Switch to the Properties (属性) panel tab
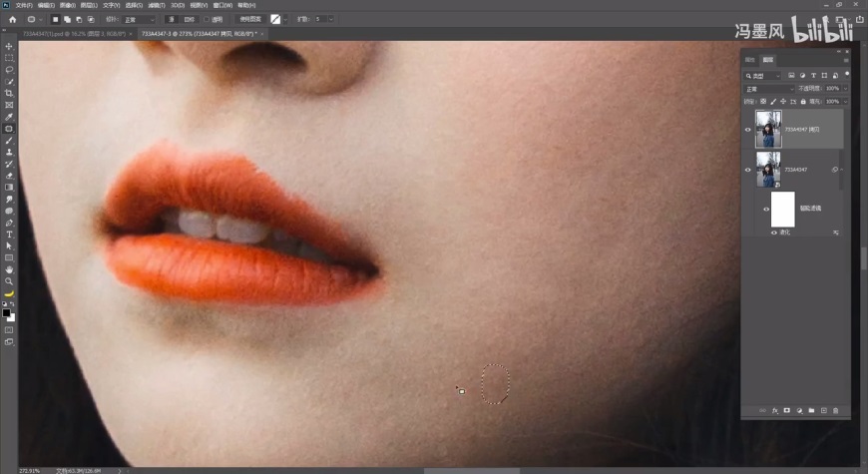 click(x=750, y=60)
